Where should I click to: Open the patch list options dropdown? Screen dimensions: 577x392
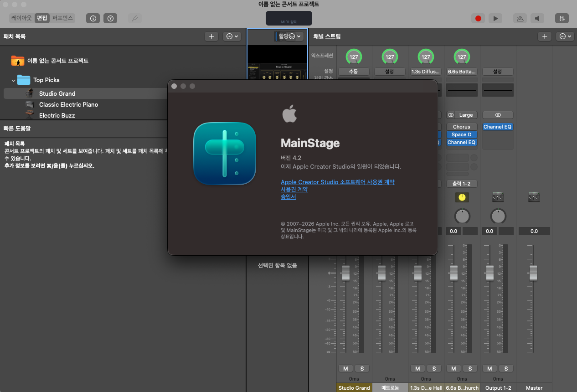(x=232, y=36)
